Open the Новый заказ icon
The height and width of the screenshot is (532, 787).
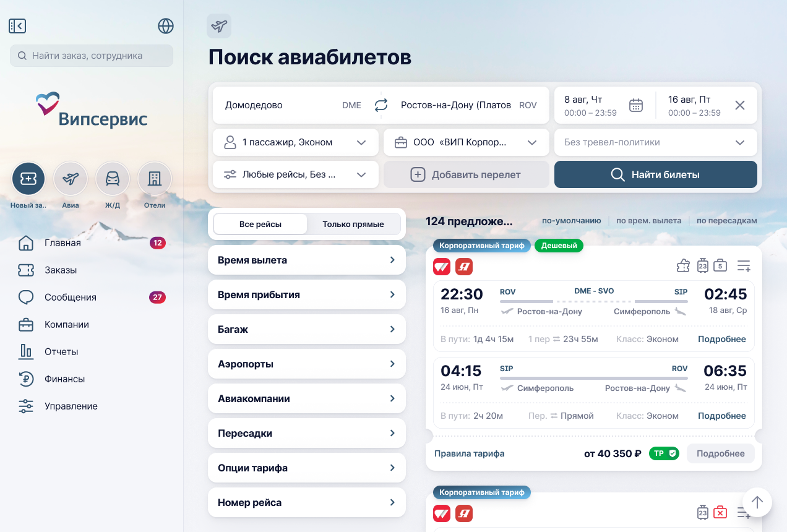pos(28,178)
